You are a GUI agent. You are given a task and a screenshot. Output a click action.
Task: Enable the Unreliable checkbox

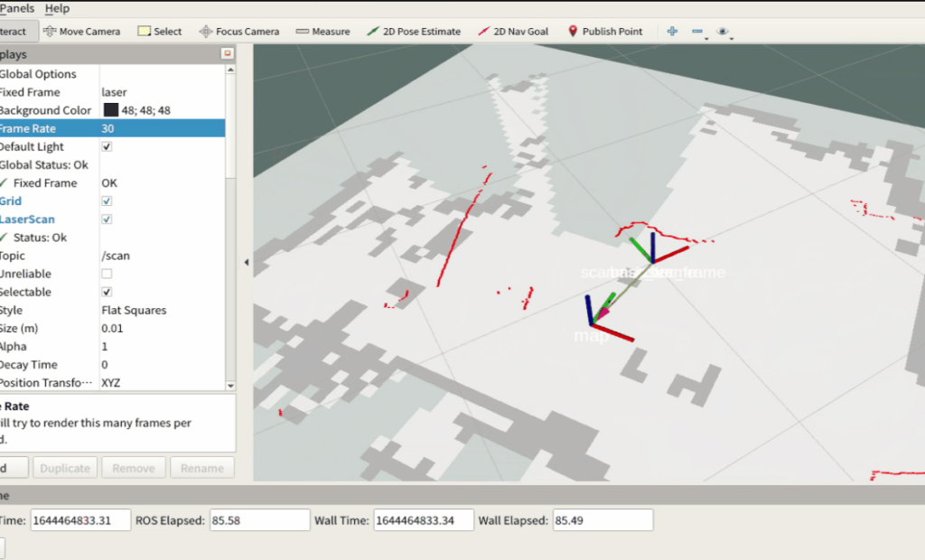(107, 274)
